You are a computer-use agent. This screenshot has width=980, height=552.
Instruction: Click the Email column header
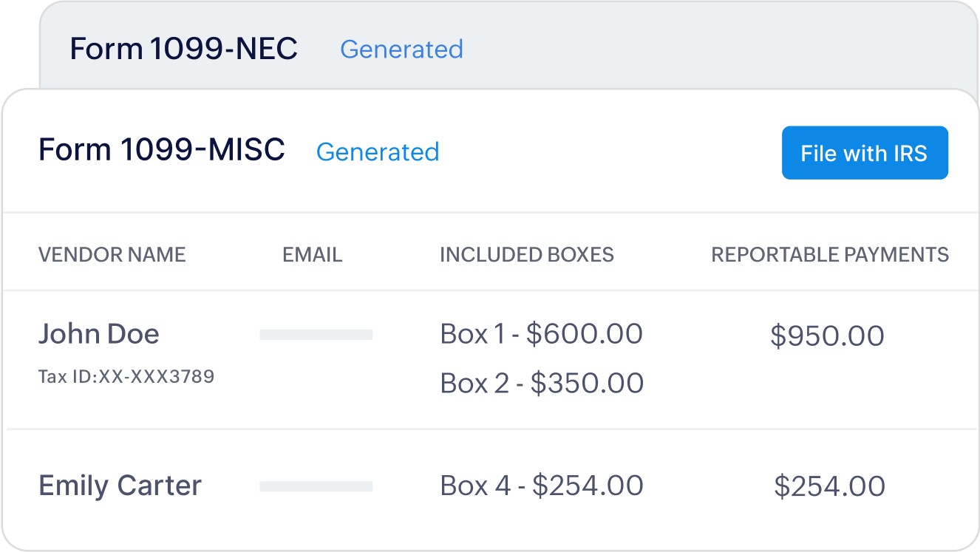tap(312, 255)
